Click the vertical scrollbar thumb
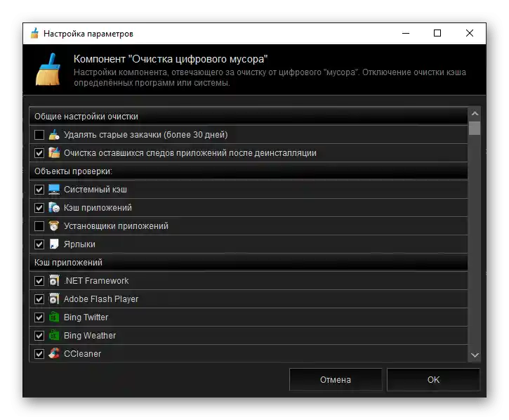This screenshot has width=509, height=420. [475, 128]
